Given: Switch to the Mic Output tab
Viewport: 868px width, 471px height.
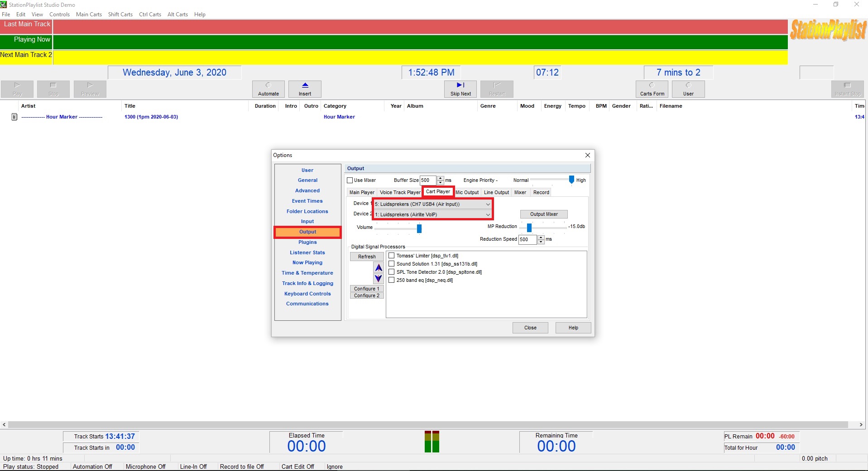Looking at the screenshot, I should coord(467,192).
